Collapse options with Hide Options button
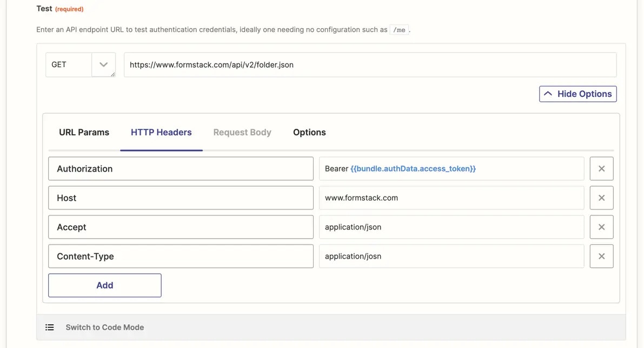The image size is (644, 348). [577, 94]
